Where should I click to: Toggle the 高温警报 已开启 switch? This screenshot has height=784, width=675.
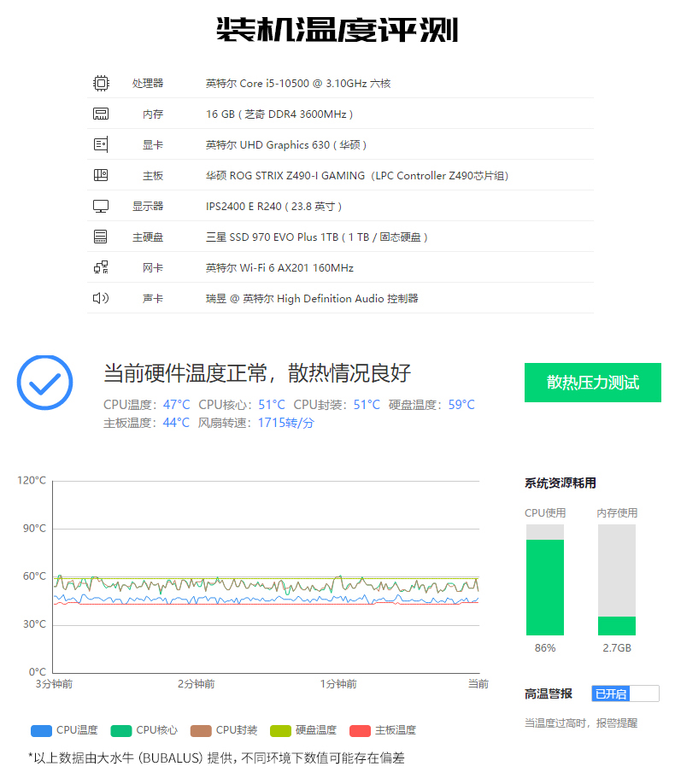625,693
